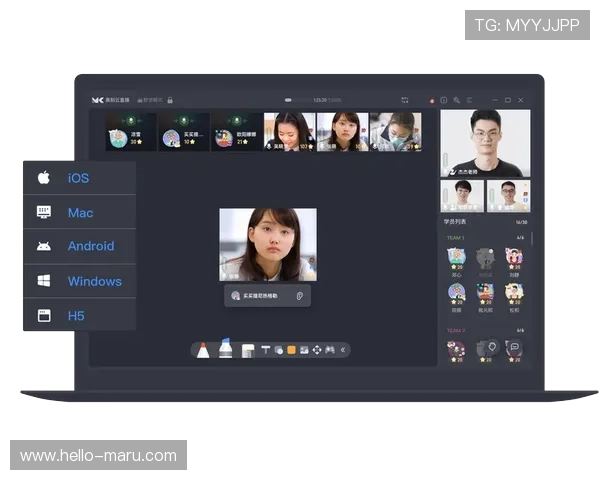Image resolution: width=600 pixels, height=480 pixels.
Task: Click the floating raise-hand round button
Action: point(492,347)
